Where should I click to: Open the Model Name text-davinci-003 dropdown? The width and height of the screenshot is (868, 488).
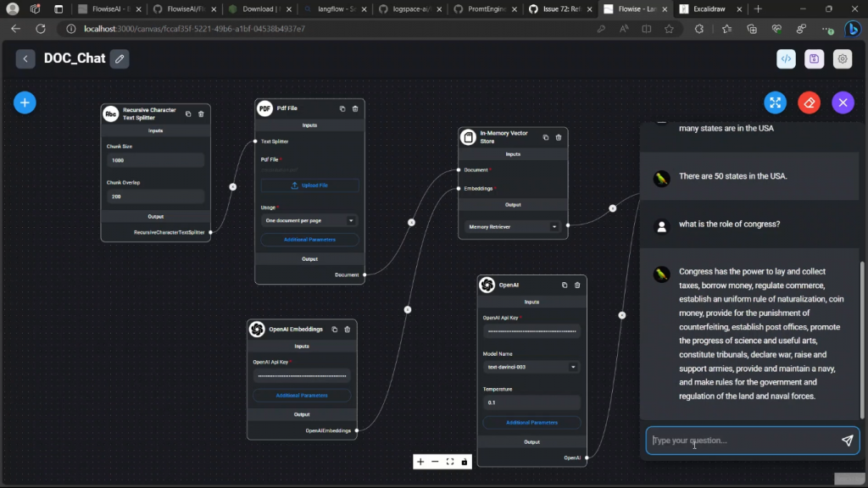click(531, 367)
